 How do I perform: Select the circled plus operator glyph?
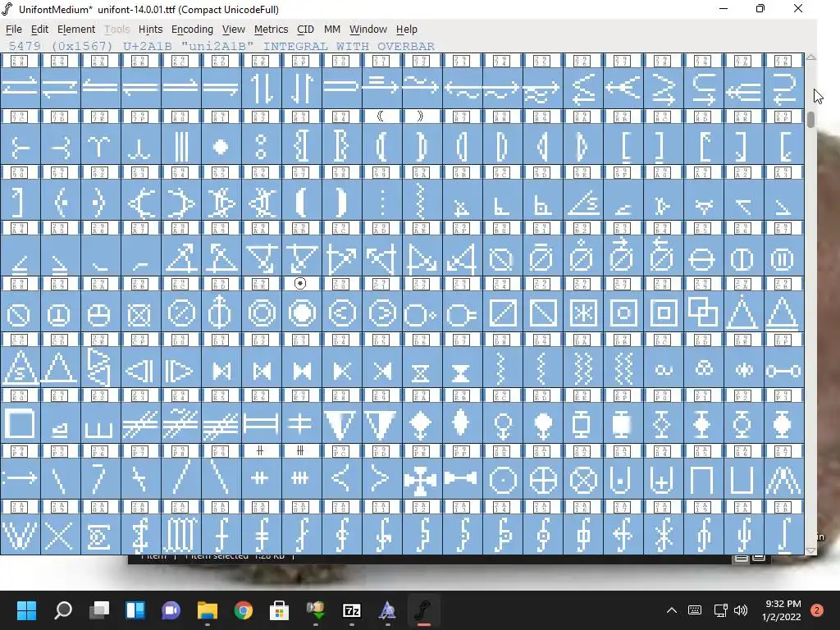pos(543,478)
